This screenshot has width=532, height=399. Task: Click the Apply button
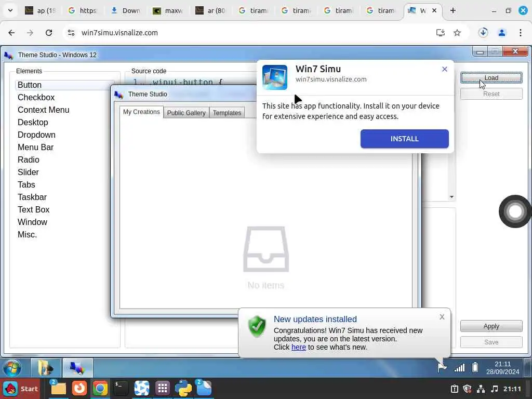click(491, 326)
